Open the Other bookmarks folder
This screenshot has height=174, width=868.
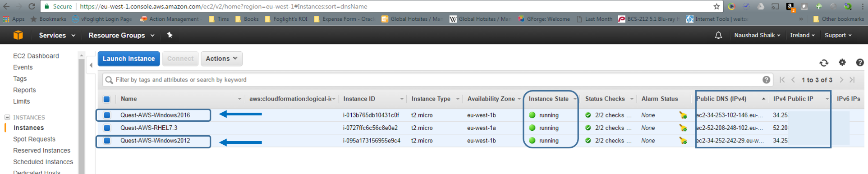(839, 19)
